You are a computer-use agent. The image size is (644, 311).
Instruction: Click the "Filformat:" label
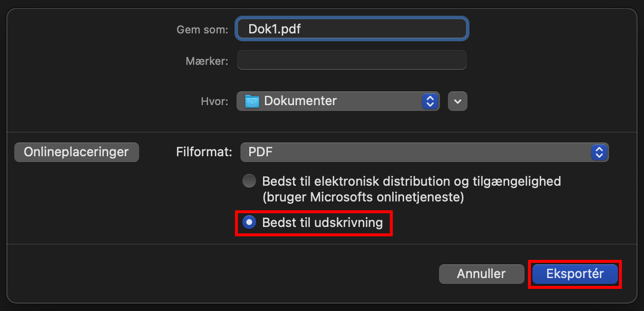[204, 152]
